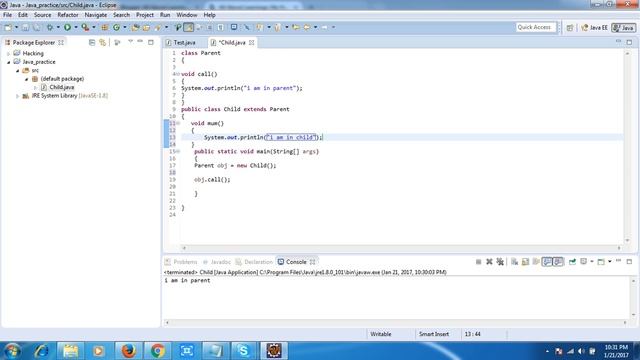
Task: Click the Back navigation arrow icon
Action: pyautogui.click(x=307, y=27)
